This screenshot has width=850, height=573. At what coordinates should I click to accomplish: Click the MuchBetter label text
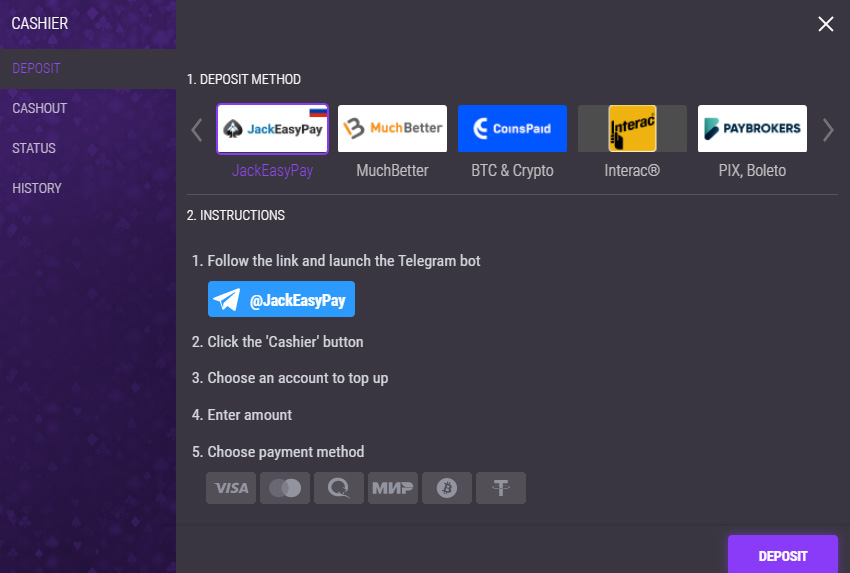(x=392, y=171)
